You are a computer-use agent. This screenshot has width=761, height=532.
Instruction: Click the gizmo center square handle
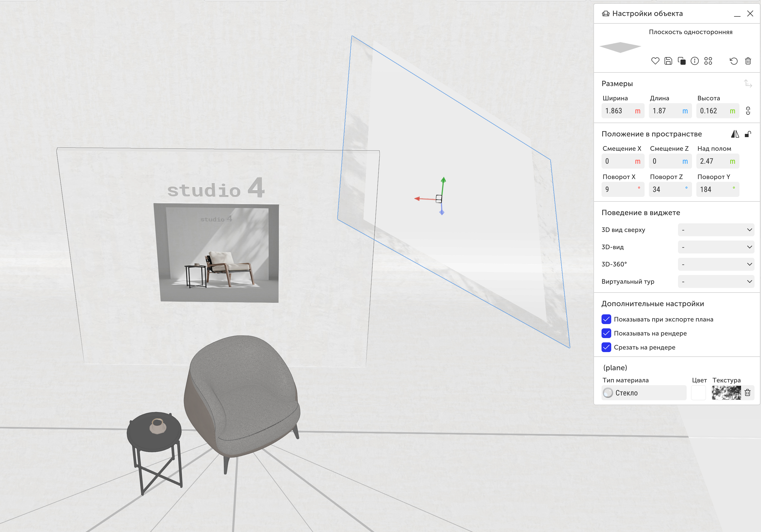[x=439, y=199]
